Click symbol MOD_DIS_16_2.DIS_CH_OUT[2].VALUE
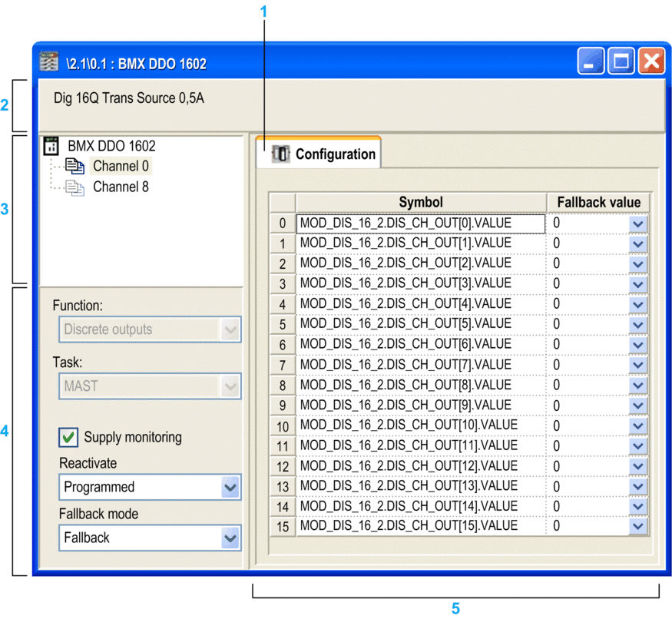Image resolution: width=672 pixels, height=619 pixels. click(x=406, y=263)
